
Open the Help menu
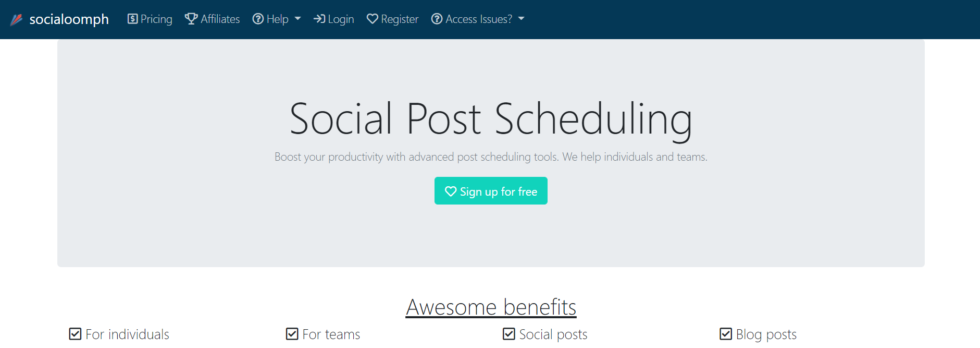(x=277, y=19)
